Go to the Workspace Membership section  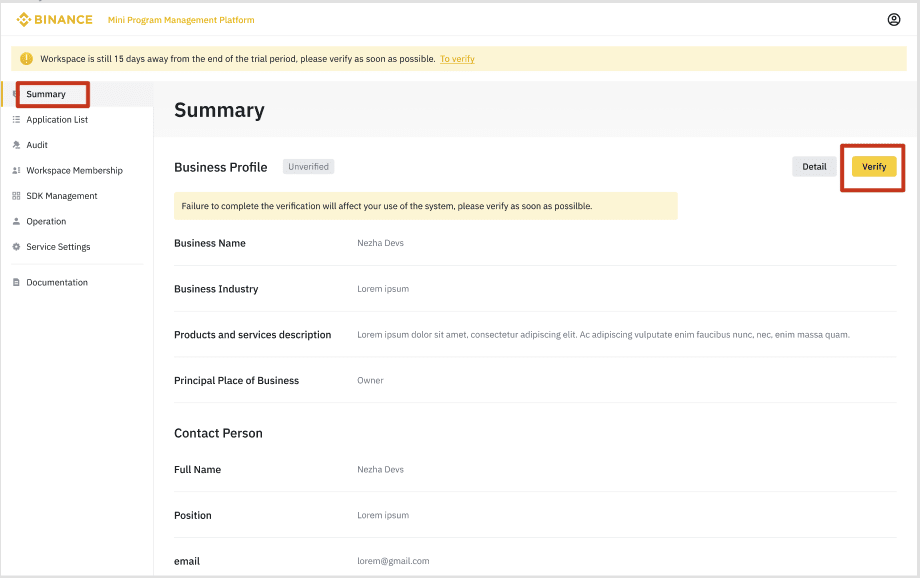[x=75, y=171]
